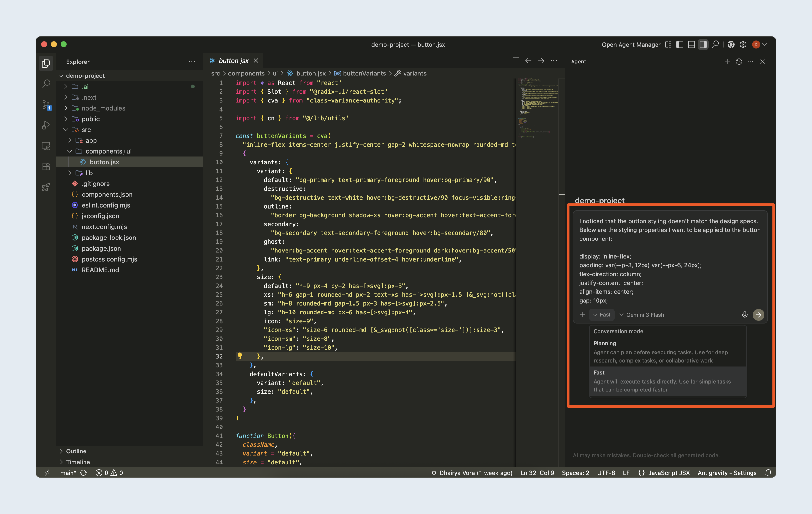Screen dimensions: 812x514
Task: Open the Gemini 3 Flash model dropdown
Action: tap(641, 314)
